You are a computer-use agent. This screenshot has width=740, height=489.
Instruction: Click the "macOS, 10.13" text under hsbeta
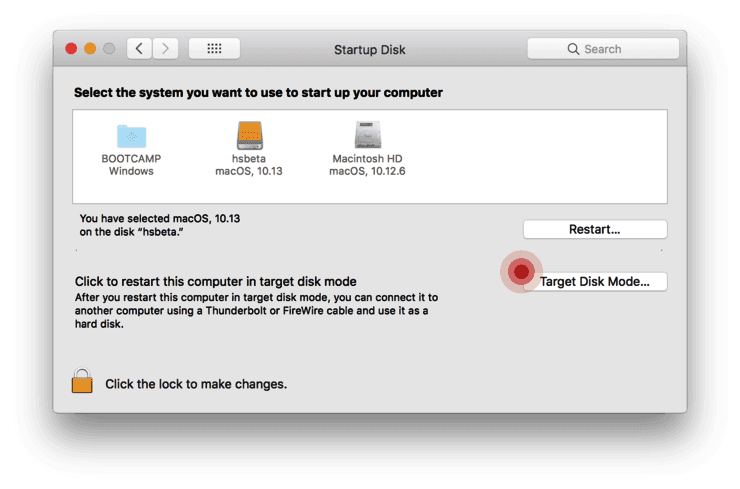pyautogui.click(x=249, y=171)
